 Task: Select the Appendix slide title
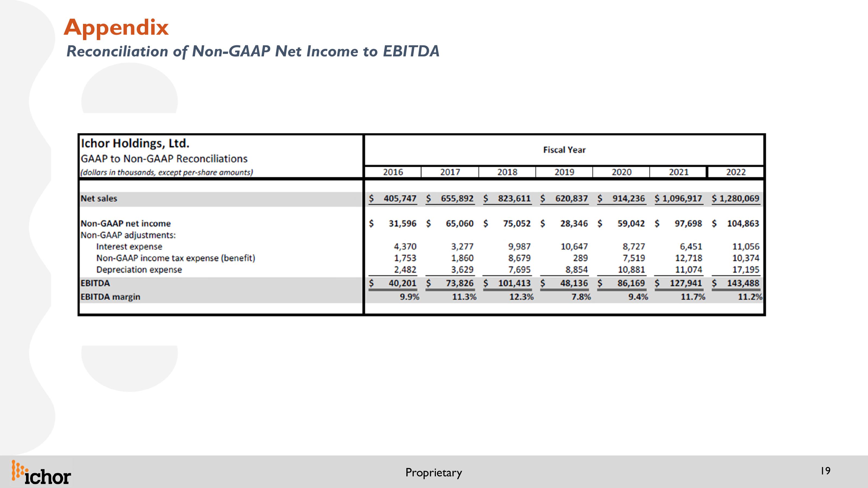[x=116, y=27]
